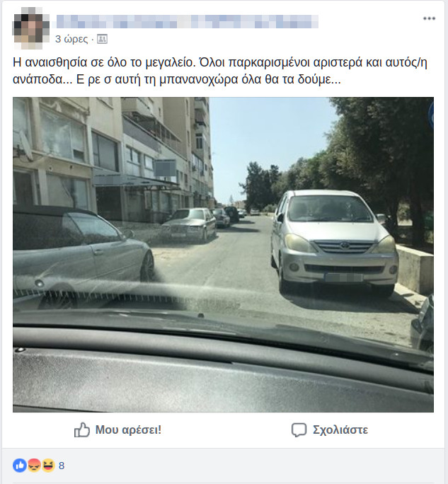
Task: Click the laughing Haha reaction icon
Action: click(48, 465)
